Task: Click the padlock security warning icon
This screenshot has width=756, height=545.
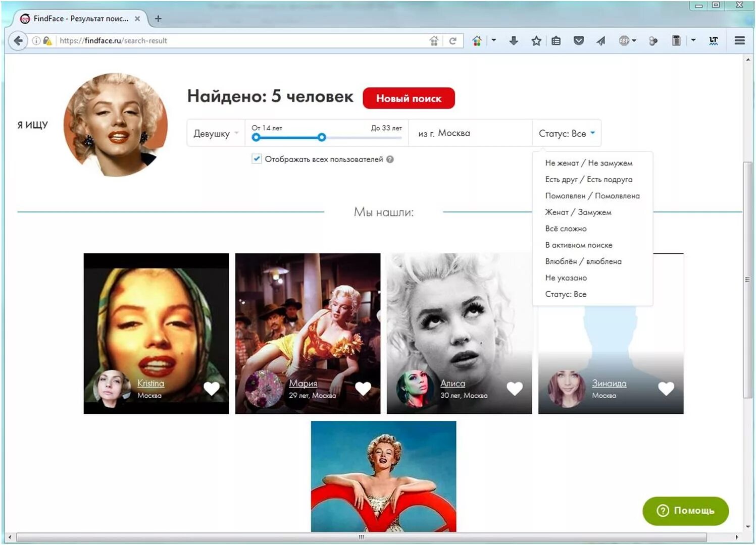Action: coord(47,41)
